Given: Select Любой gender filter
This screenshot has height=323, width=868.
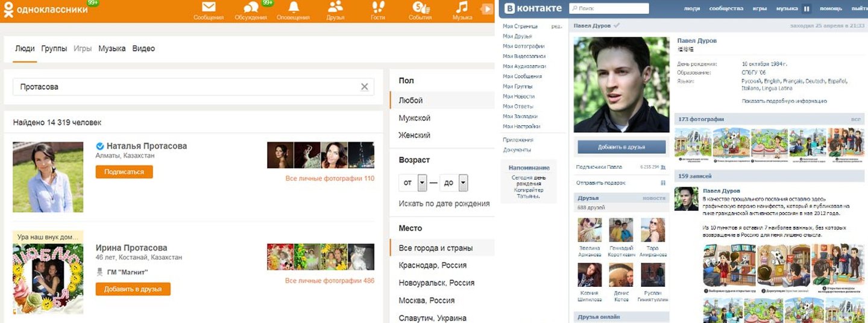Looking at the screenshot, I should (x=442, y=101).
